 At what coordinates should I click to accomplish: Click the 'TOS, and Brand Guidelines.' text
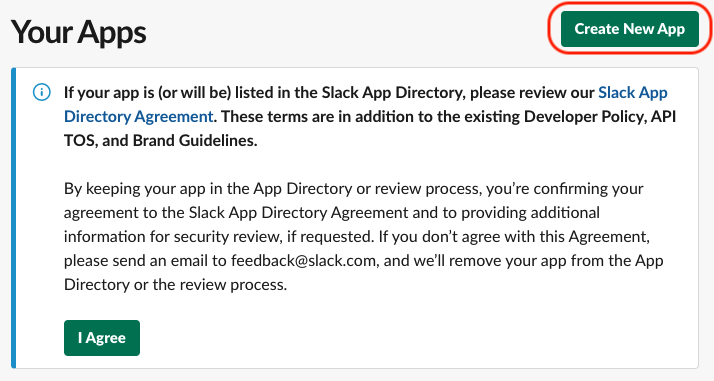click(x=161, y=140)
